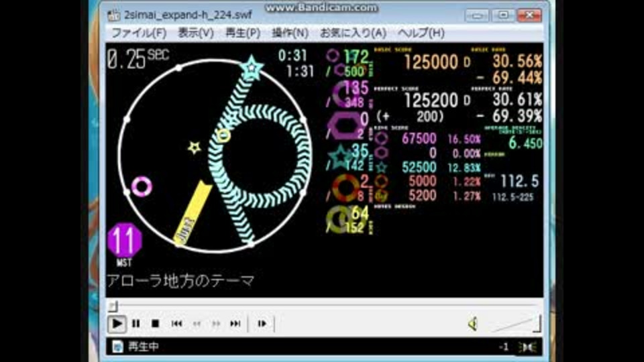The width and height of the screenshot is (644, 362).
Task: Skip to the next track
Action: (235, 324)
